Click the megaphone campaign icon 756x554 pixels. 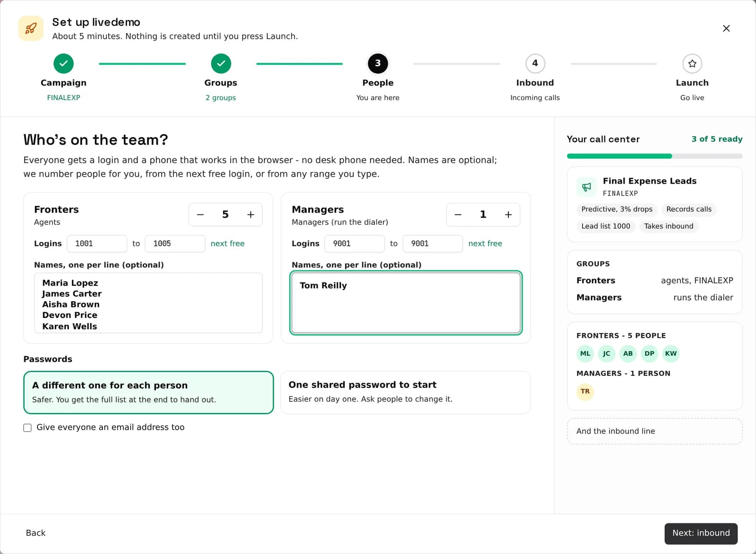586,187
